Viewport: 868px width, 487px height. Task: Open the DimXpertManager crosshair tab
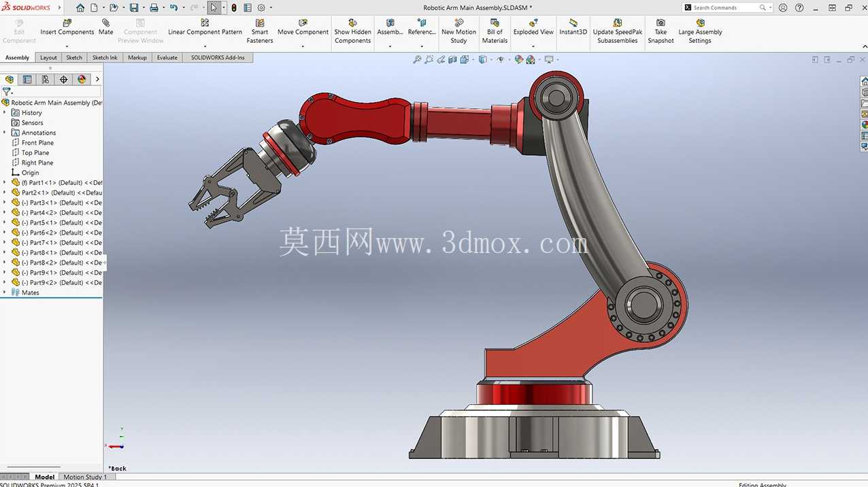click(x=64, y=79)
